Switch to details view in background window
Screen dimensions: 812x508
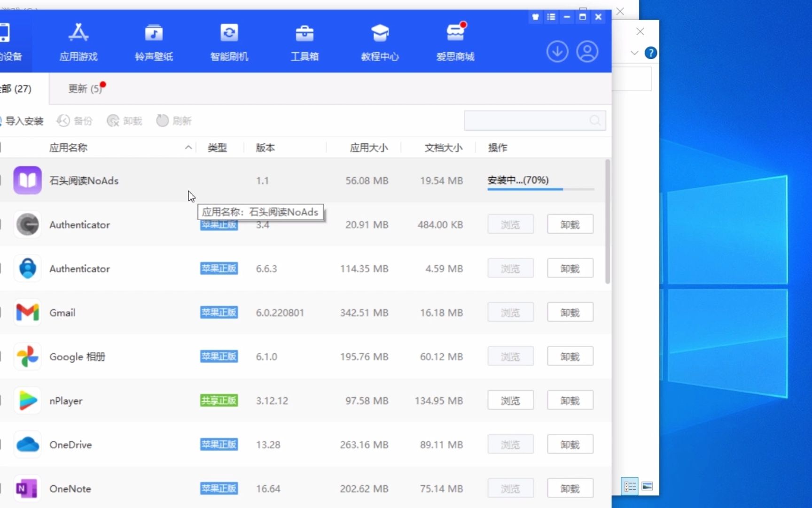630,486
